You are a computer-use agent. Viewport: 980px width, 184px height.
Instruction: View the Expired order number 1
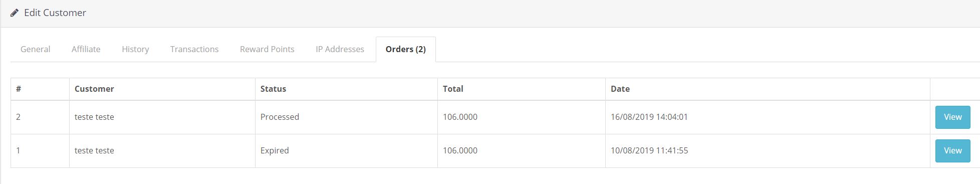[x=952, y=150]
